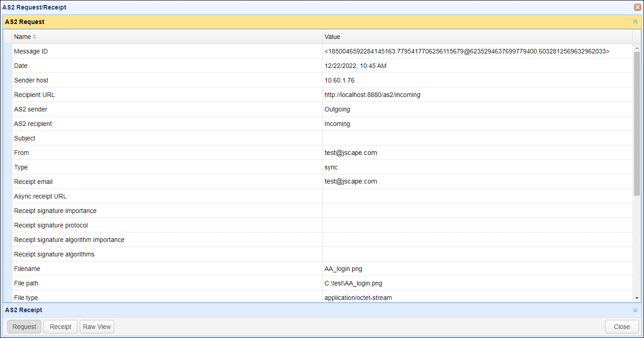Select the application/octet-stream value
The height and width of the screenshot is (338, 644).
[358, 298]
